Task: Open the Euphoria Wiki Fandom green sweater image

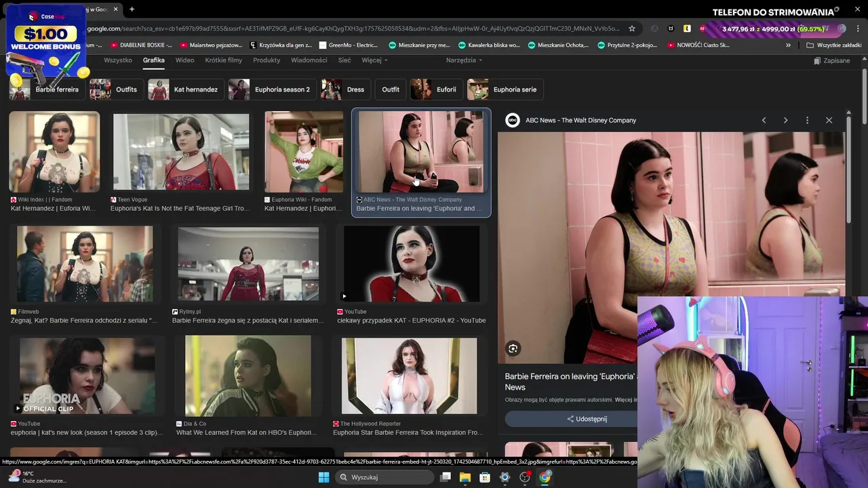Action: tap(304, 152)
